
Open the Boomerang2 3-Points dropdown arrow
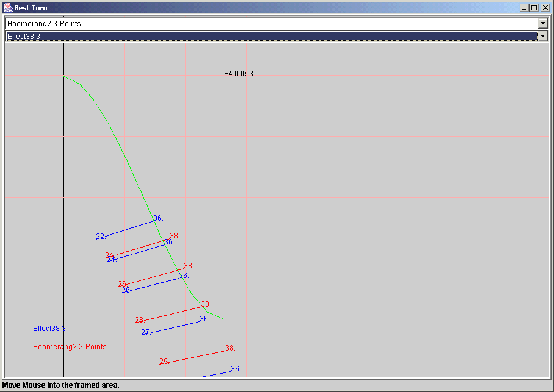coord(542,23)
